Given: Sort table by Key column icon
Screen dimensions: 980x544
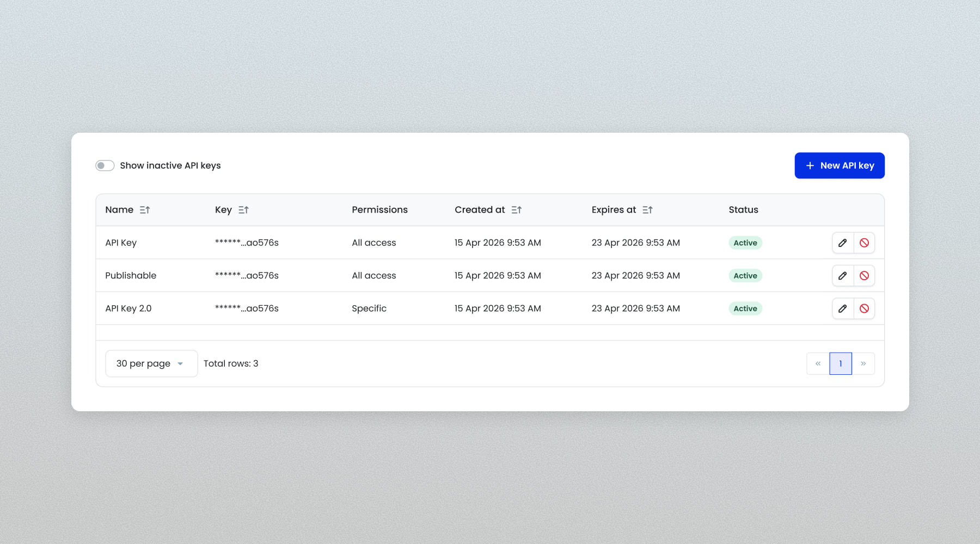Looking at the screenshot, I should point(243,210).
